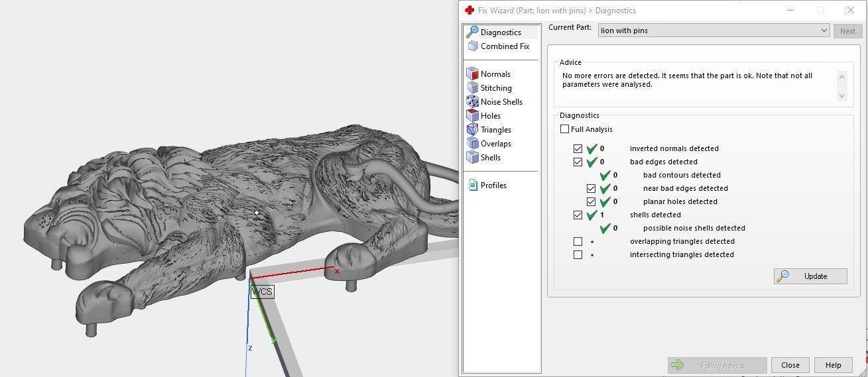Switch to the Holes page label
The image size is (868, 377).
pyautogui.click(x=491, y=116)
